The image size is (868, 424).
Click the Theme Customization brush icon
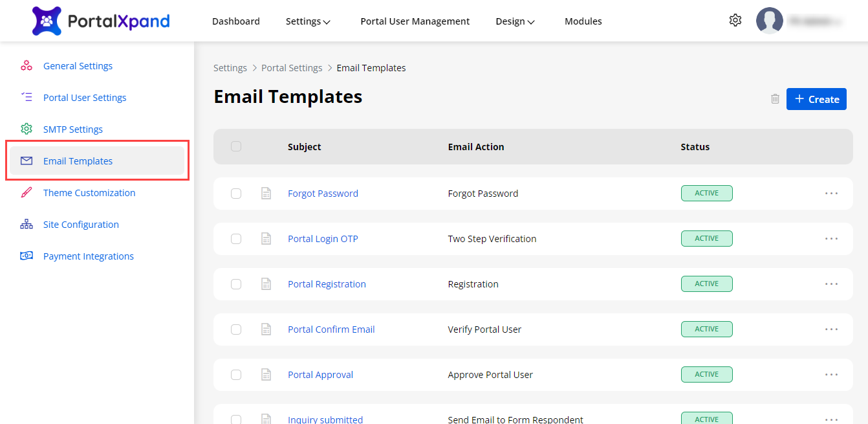pos(27,192)
